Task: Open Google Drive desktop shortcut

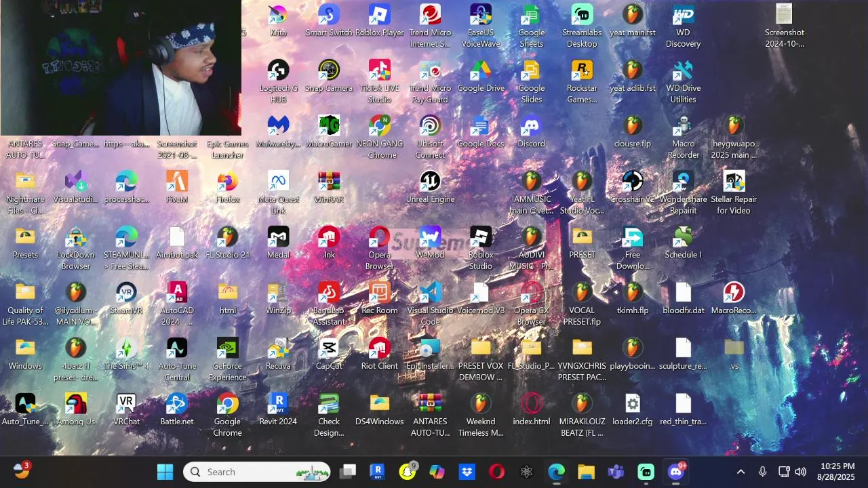Action: pos(481,76)
